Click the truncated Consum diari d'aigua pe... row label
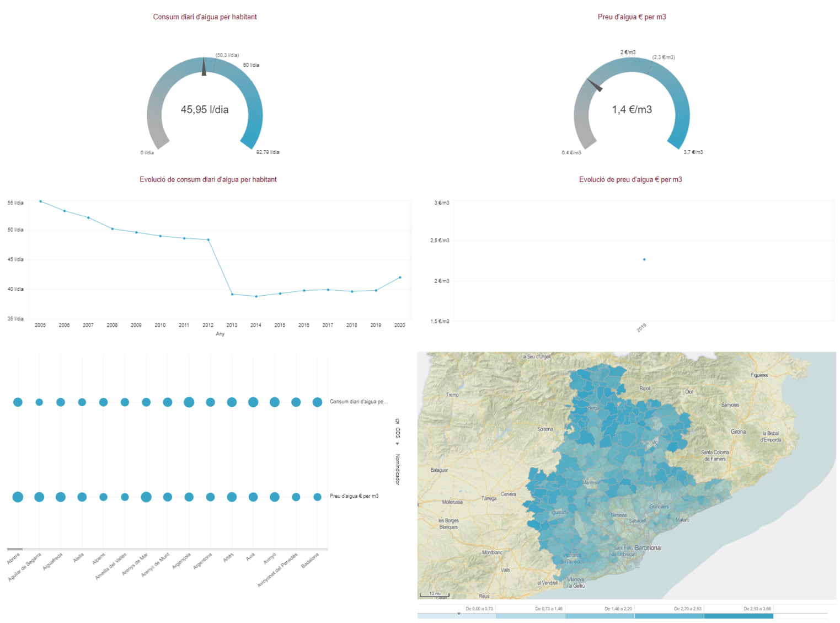840x623 pixels. point(359,402)
